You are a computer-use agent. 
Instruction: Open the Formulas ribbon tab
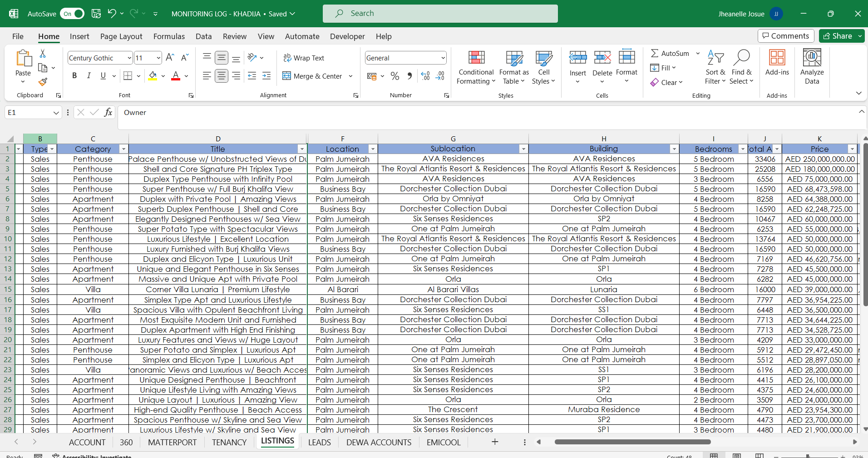coord(169,36)
